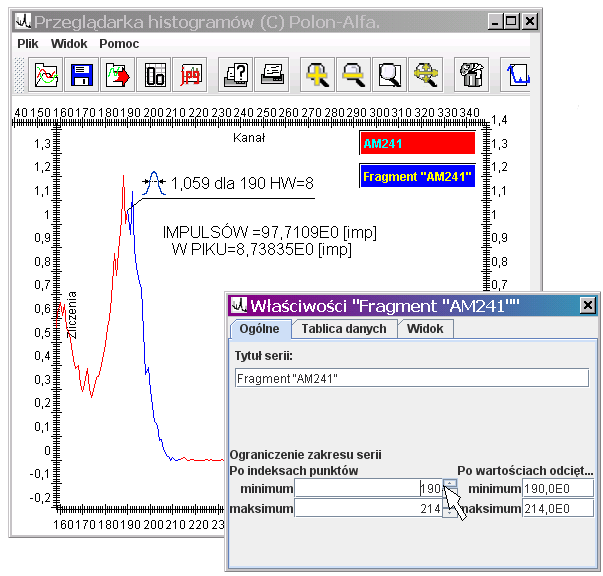This screenshot has width=603, height=576.
Task: Switch to the Tablica danych tab
Action: (344, 329)
